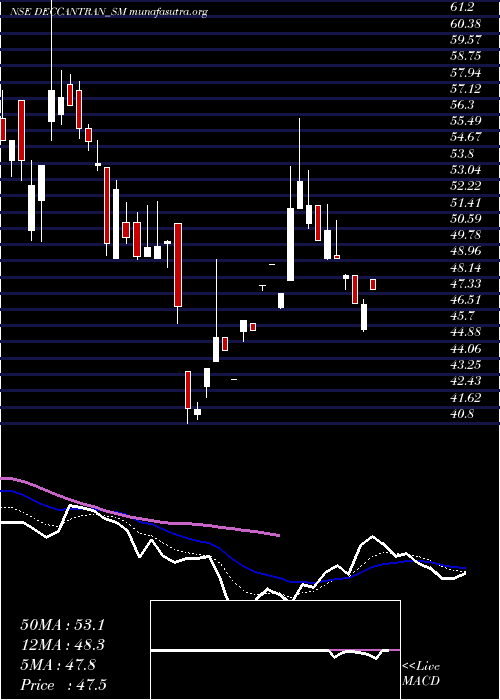Click the <<Live MACD label

[421, 674]
